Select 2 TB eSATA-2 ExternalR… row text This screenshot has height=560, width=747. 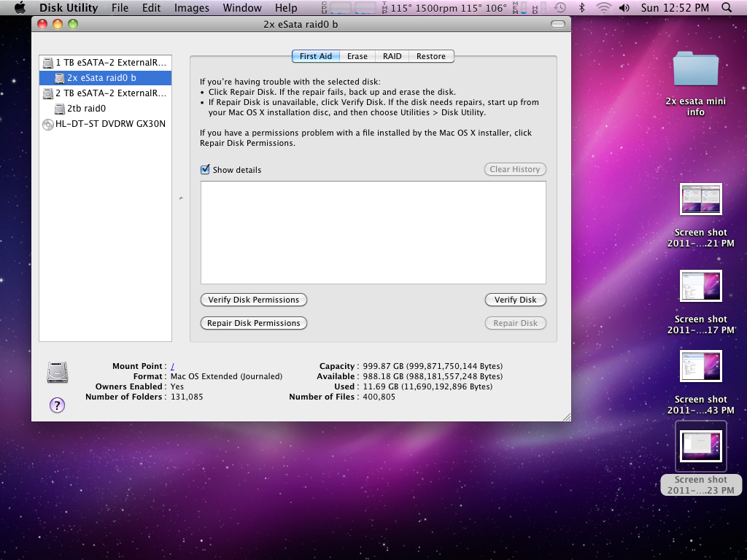click(111, 93)
